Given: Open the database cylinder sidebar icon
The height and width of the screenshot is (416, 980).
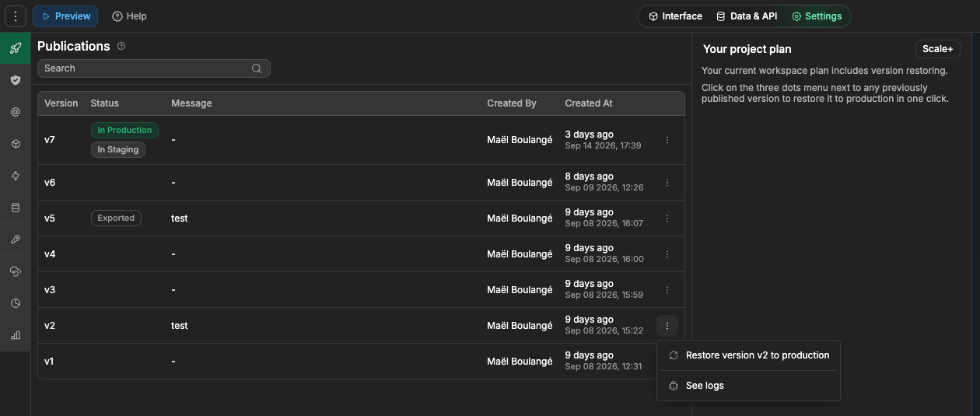Looking at the screenshot, I should [x=16, y=208].
